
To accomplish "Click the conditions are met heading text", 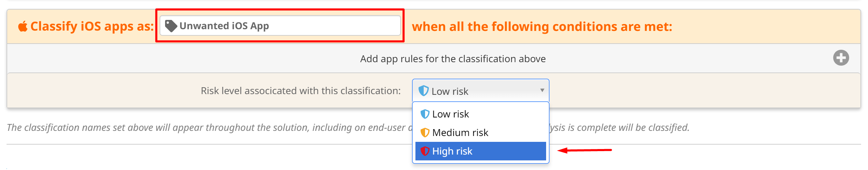I will tap(542, 26).
